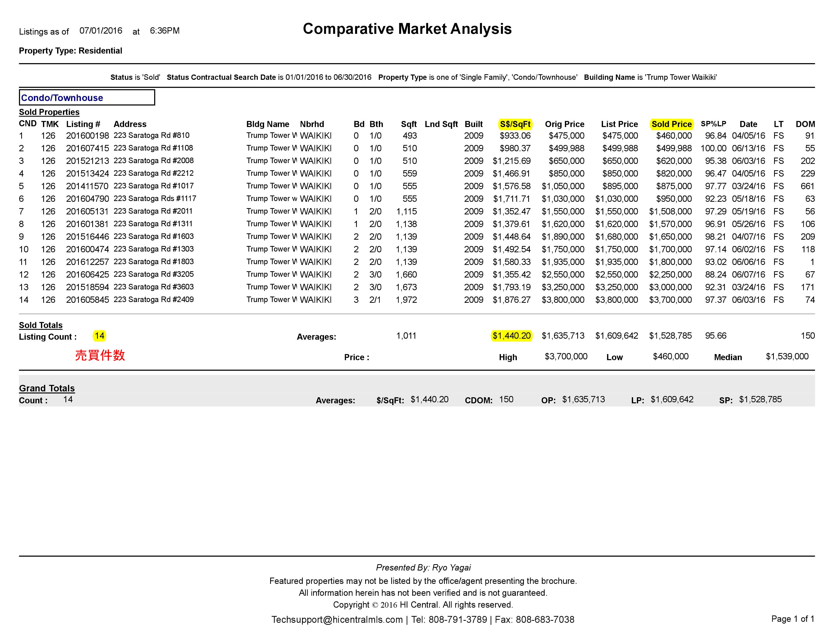Click the listing date 07/01/2016
The image size is (834, 644).
point(101,31)
